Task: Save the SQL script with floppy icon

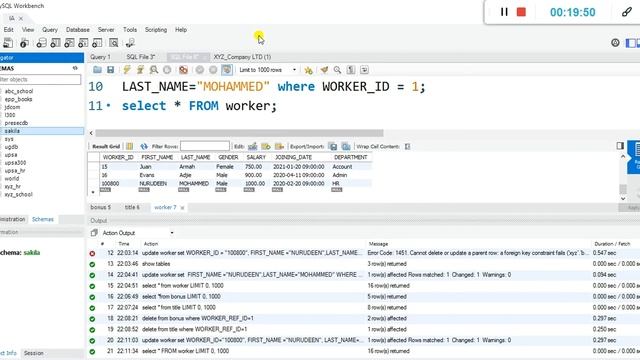Action: (111, 70)
